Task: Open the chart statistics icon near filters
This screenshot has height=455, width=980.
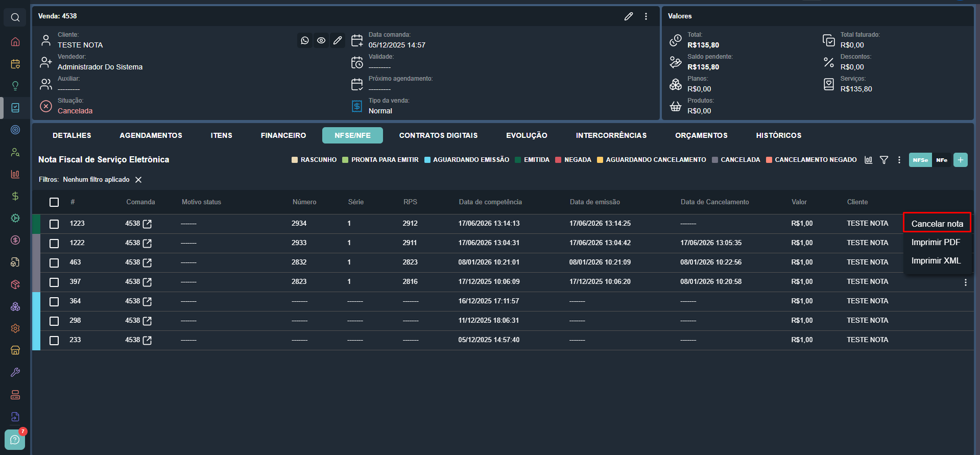Action: coord(868,160)
